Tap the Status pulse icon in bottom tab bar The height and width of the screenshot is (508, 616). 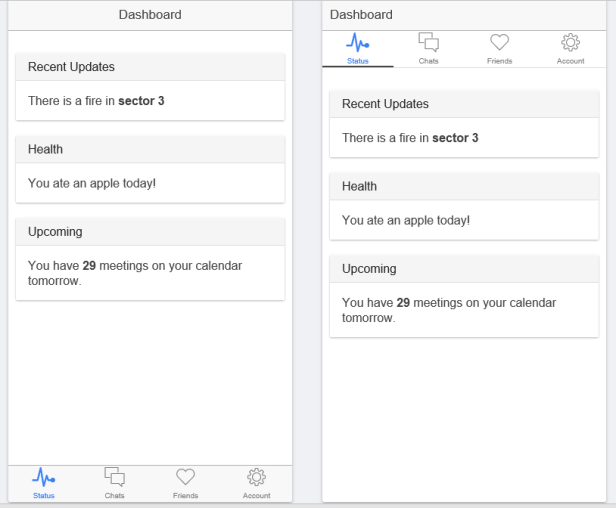pyautogui.click(x=43, y=477)
